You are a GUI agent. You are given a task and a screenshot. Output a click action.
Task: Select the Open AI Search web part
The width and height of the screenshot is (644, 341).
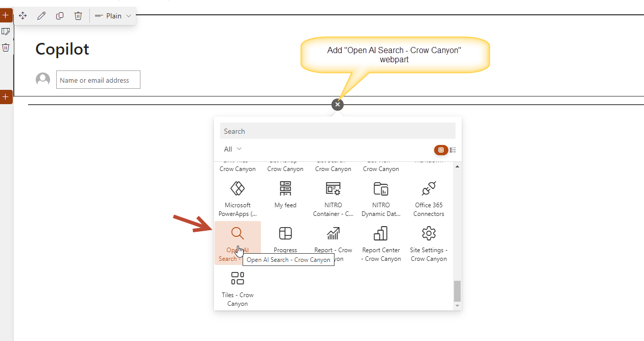237,242
